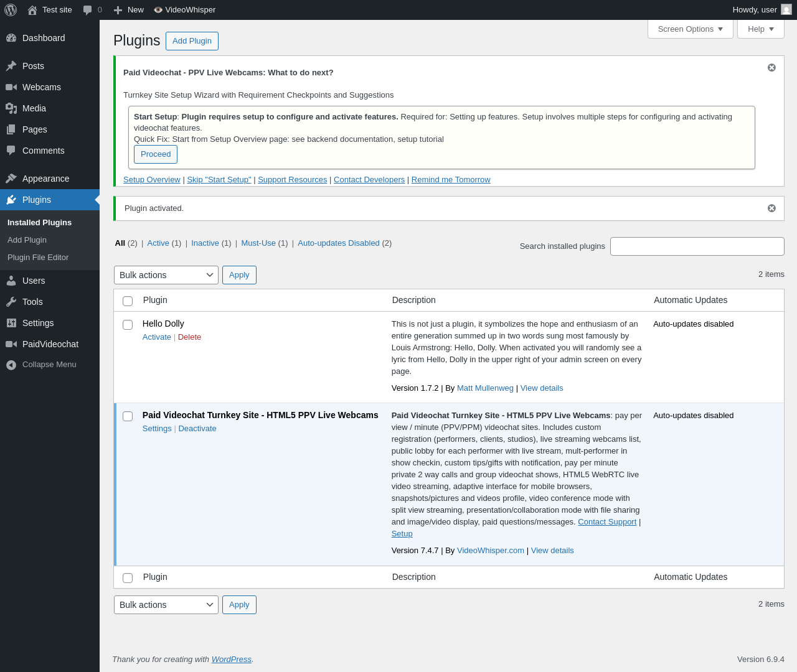Image resolution: width=797 pixels, height=672 pixels.
Task: Expand the Help tab
Action: (761, 29)
